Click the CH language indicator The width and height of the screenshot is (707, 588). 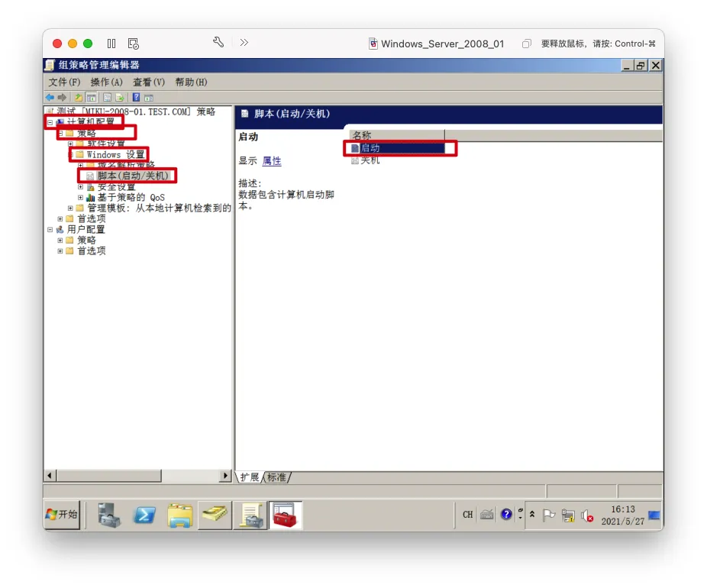[467, 515]
